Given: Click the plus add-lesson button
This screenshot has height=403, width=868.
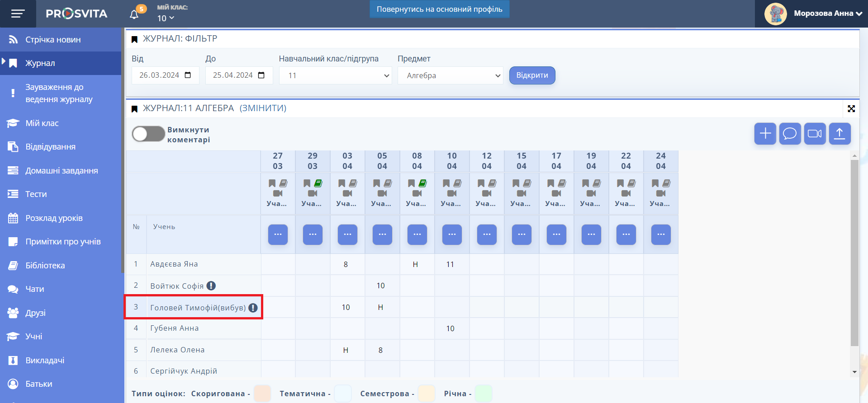Looking at the screenshot, I should pos(765,134).
